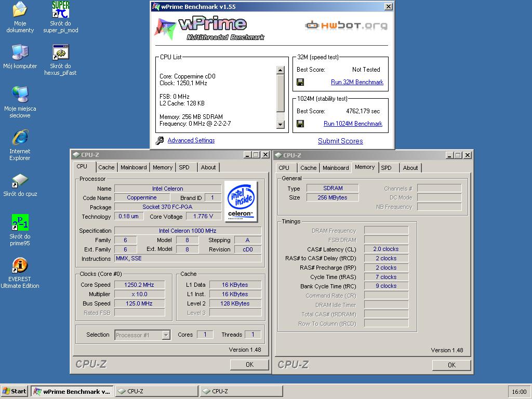532x399 pixels.
Task: Click the Intel Inside Celeron logo
Action: coord(241,202)
